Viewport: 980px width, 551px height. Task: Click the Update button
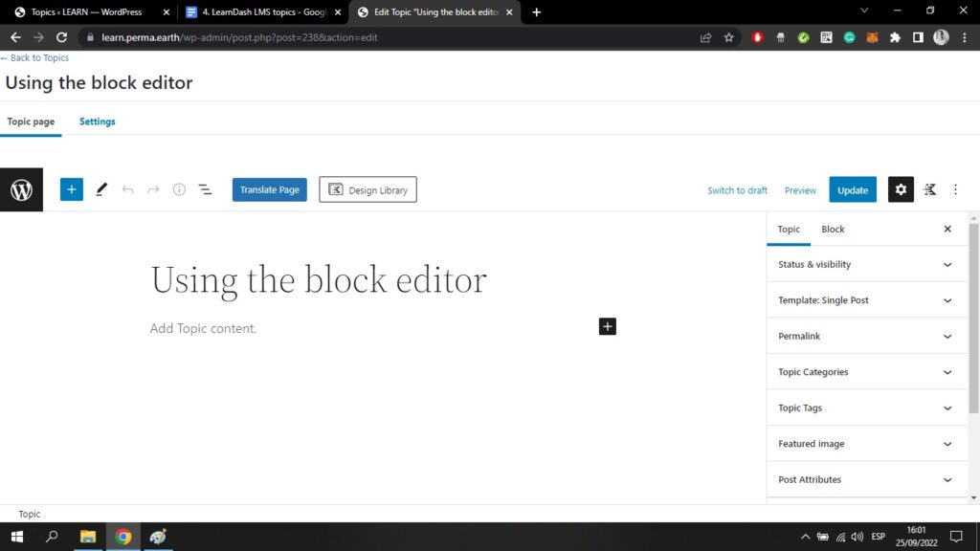(852, 189)
